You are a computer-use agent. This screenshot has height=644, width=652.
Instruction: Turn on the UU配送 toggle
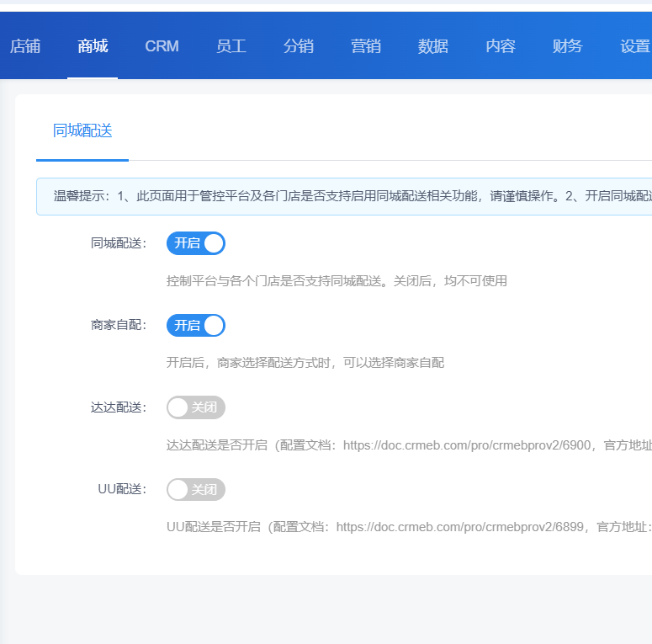[x=196, y=489]
